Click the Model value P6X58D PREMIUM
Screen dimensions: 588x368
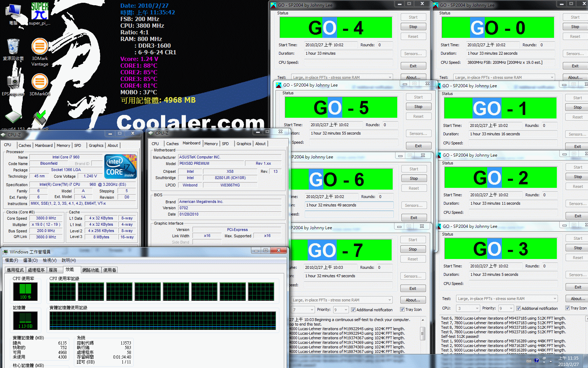coord(211,163)
